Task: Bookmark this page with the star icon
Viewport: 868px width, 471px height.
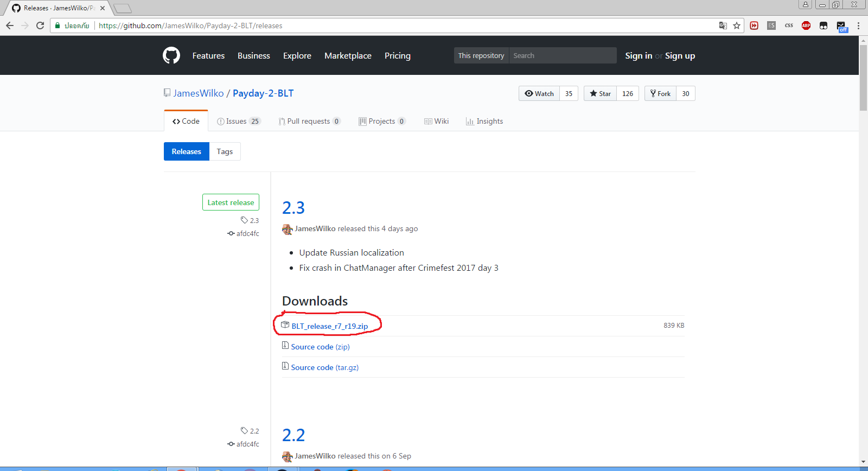Action: click(x=737, y=26)
